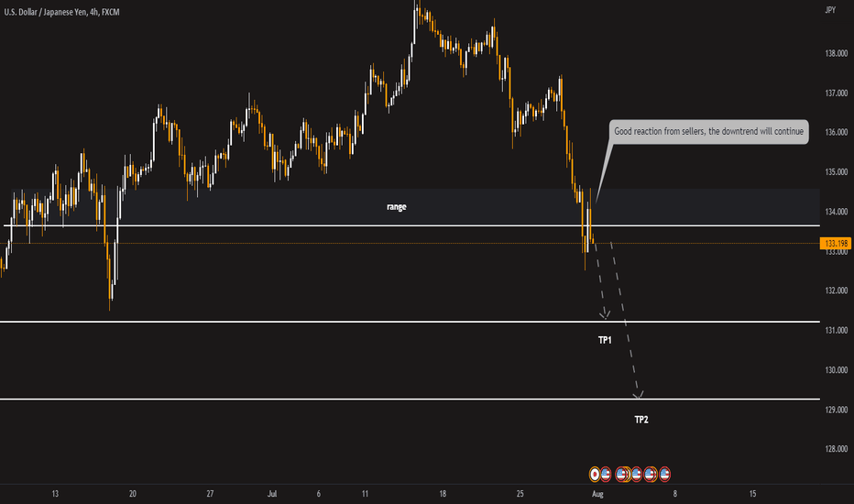Click the rightmost US flag event icon

pos(665,474)
